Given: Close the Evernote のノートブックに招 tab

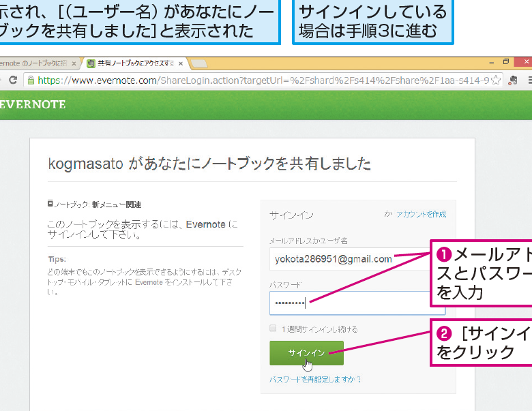Looking at the screenshot, I should point(74,63).
